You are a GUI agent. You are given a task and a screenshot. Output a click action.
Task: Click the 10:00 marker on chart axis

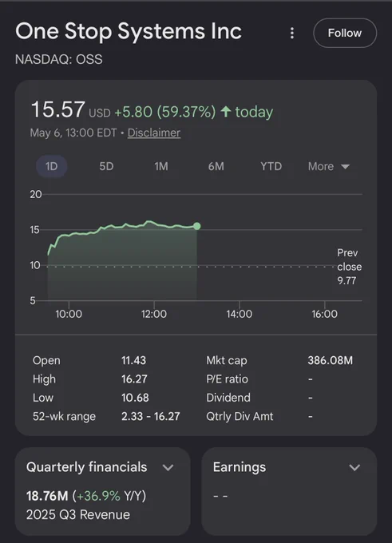click(x=69, y=314)
